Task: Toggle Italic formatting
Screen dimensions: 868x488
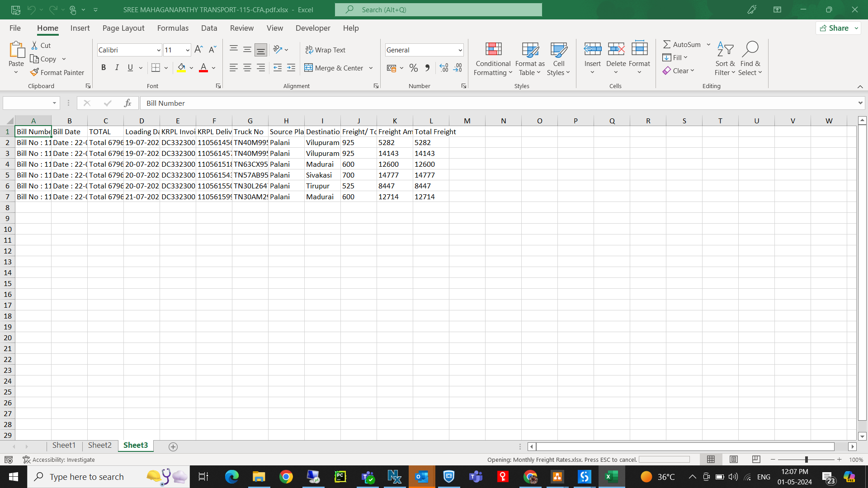Action: 117,68
